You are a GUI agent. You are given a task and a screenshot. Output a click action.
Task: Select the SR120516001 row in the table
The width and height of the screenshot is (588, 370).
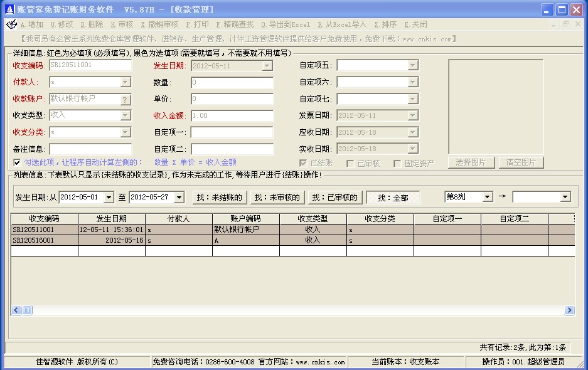click(44, 240)
